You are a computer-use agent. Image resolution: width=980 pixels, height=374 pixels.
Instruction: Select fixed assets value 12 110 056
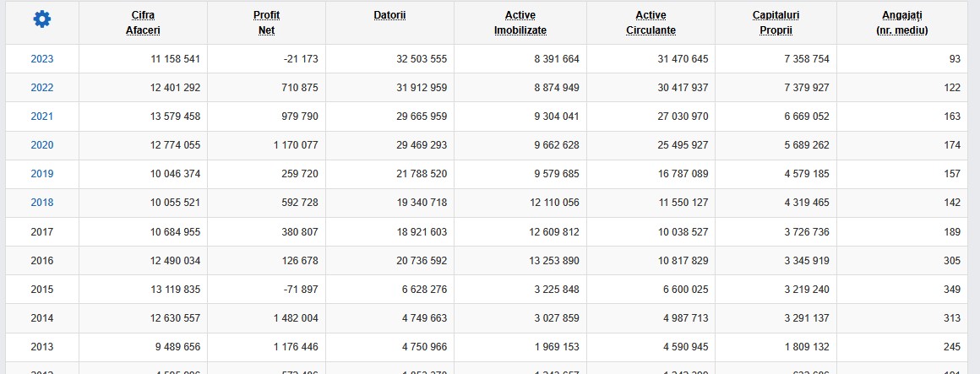click(554, 203)
